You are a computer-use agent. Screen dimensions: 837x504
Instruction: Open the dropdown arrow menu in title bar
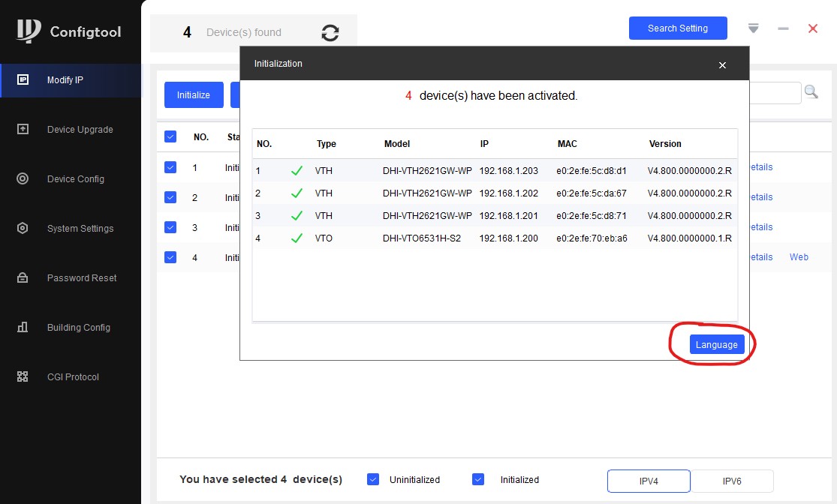(754, 28)
